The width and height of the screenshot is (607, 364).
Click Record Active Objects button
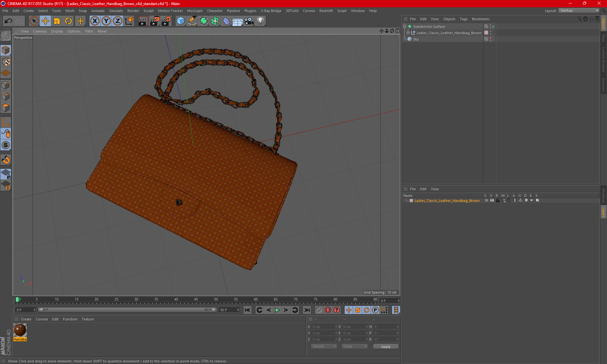[x=319, y=310]
